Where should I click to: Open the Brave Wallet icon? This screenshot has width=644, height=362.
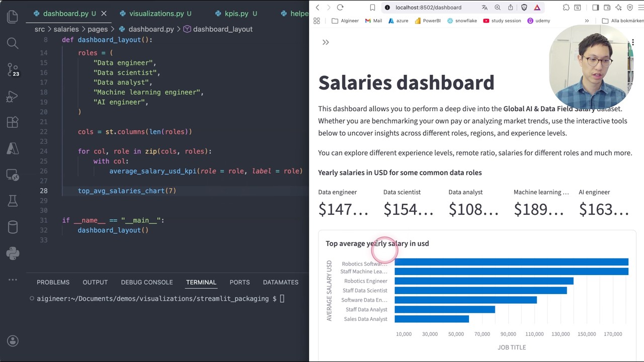[x=607, y=8]
